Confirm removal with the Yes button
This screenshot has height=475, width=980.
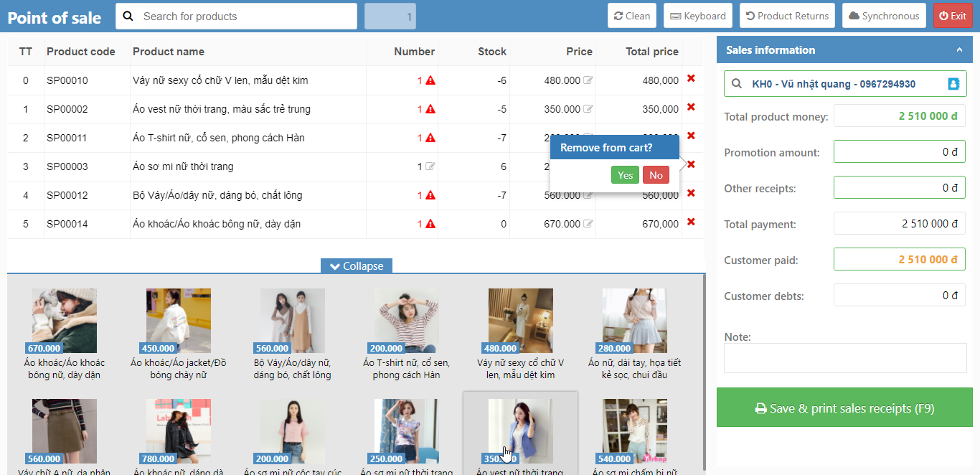[625, 175]
